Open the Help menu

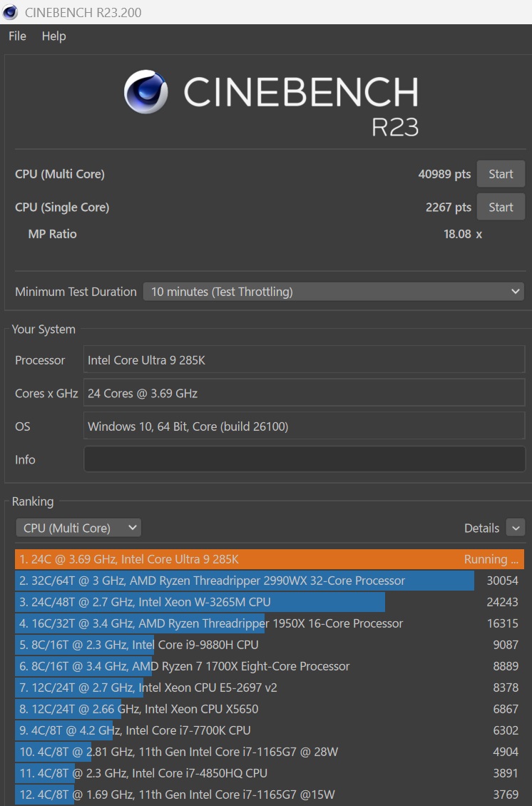[54, 36]
